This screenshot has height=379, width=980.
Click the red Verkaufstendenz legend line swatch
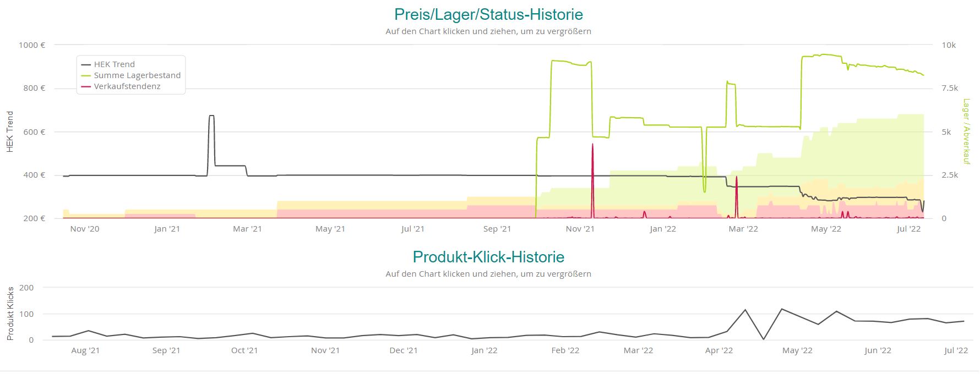point(86,86)
